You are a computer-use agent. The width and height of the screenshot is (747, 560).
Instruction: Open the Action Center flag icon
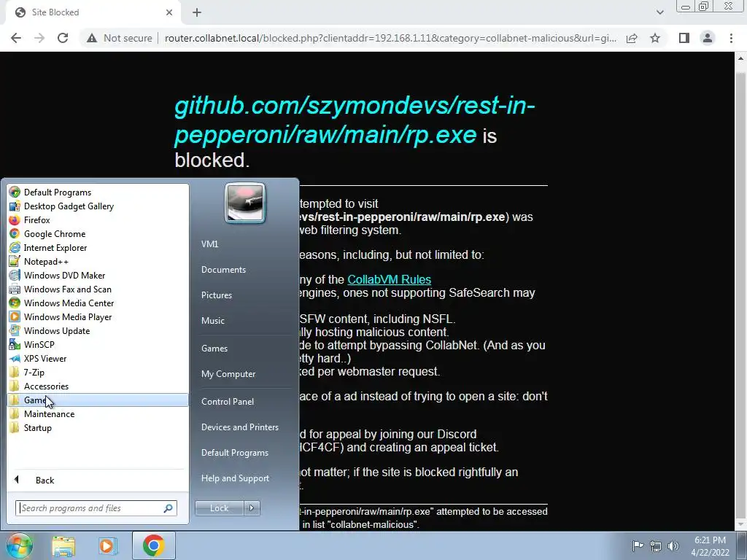click(638, 545)
